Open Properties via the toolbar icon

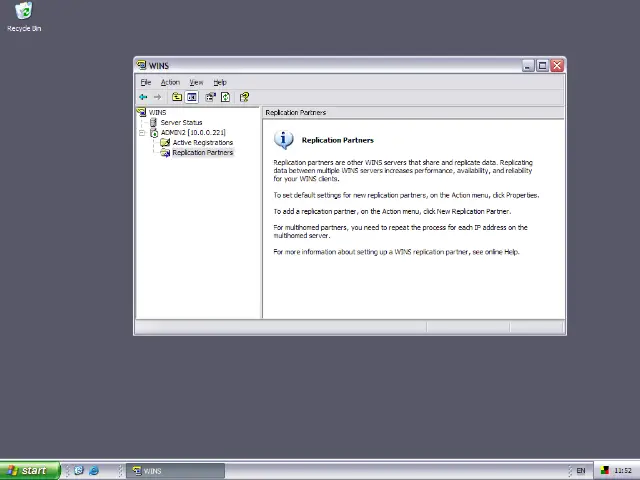[211, 97]
